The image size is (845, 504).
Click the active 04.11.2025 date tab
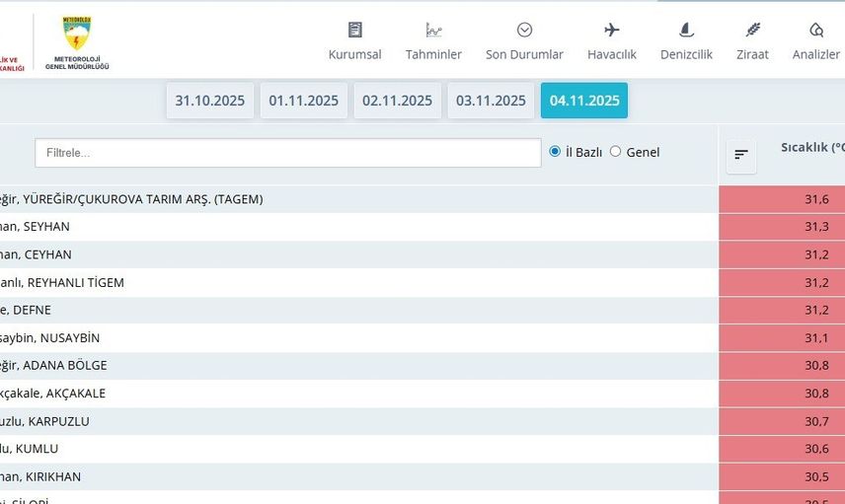coord(584,101)
